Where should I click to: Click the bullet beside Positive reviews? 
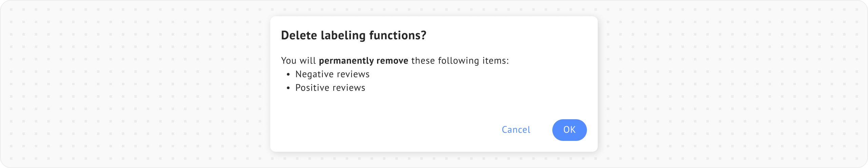pyautogui.click(x=288, y=88)
